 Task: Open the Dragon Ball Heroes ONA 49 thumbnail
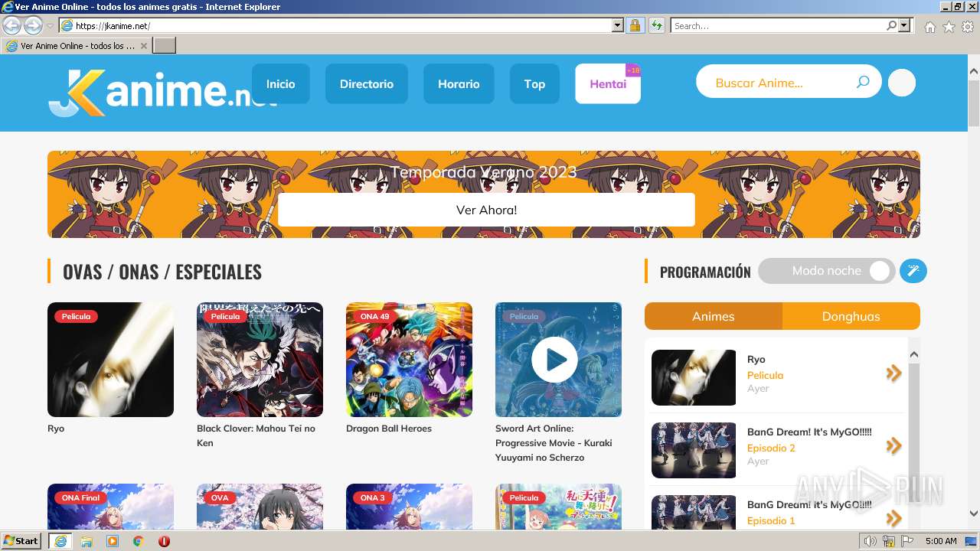[409, 360]
